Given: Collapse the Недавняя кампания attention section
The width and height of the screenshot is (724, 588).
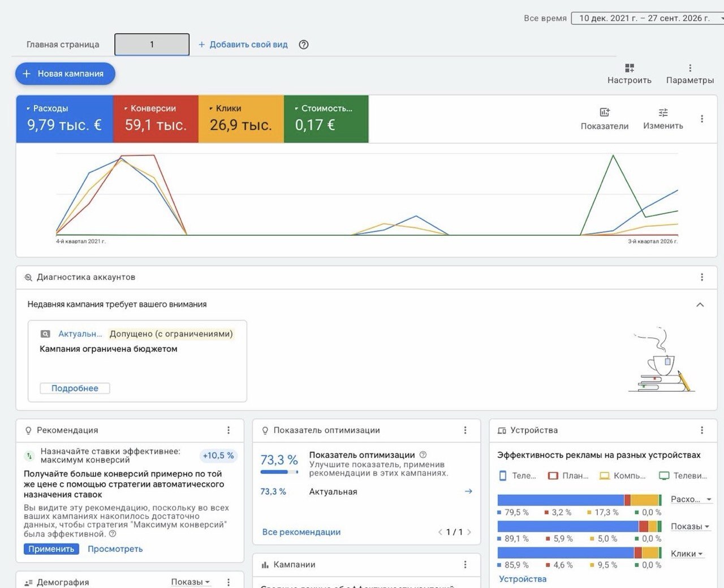Looking at the screenshot, I should click(x=700, y=304).
